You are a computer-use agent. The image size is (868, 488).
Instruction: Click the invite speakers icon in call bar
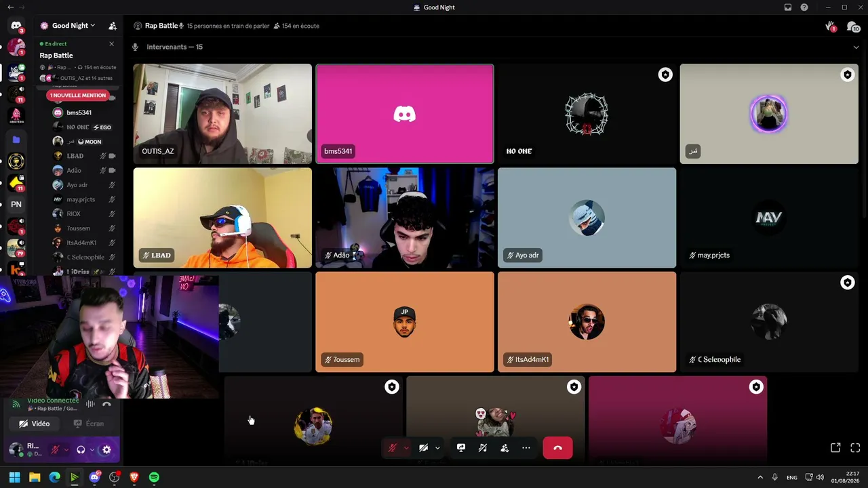coord(505,448)
